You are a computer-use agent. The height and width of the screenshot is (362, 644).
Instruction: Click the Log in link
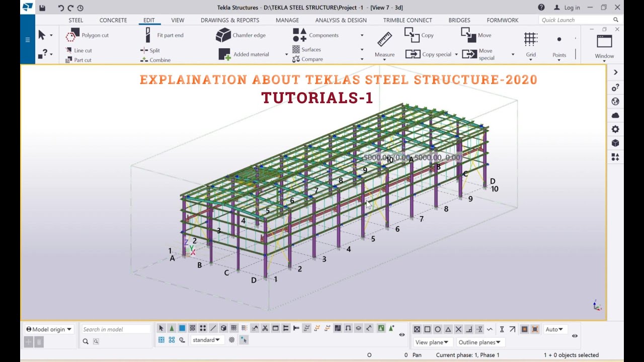567,8
